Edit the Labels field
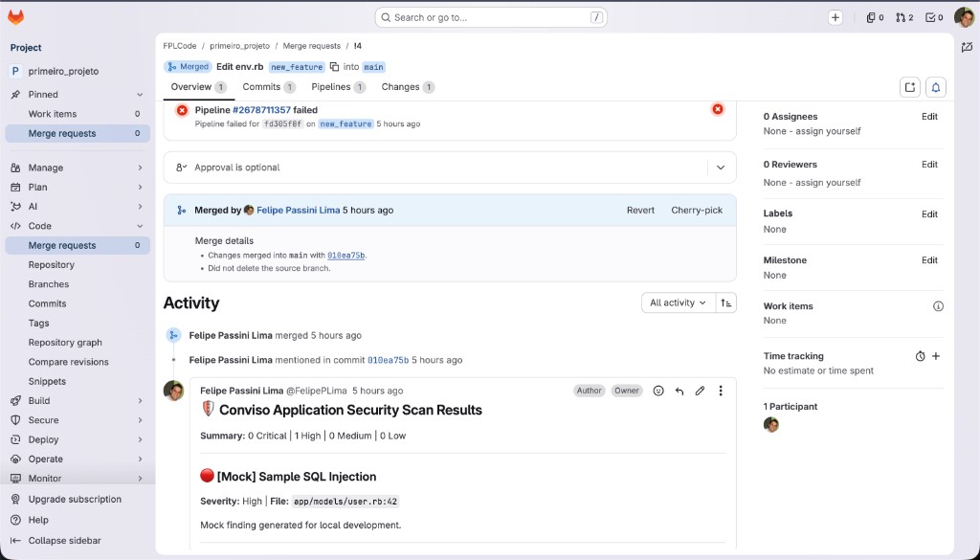The width and height of the screenshot is (980, 560). [x=929, y=213]
